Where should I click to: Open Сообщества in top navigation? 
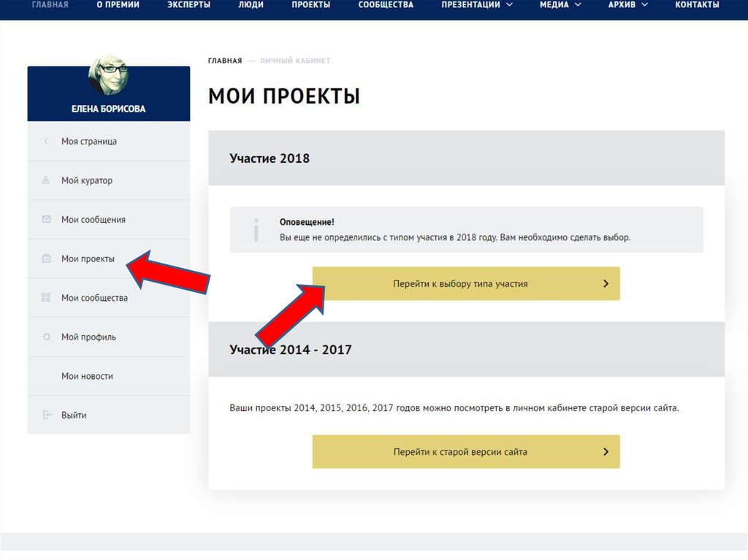pos(386,5)
